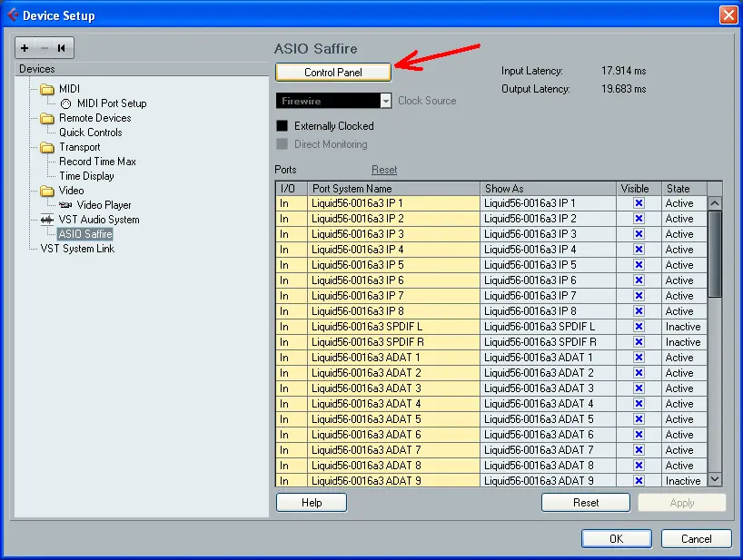Viewport: 743px width, 560px height.
Task: Uncheck Visible for the SPDIF R port
Action: click(639, 342)
